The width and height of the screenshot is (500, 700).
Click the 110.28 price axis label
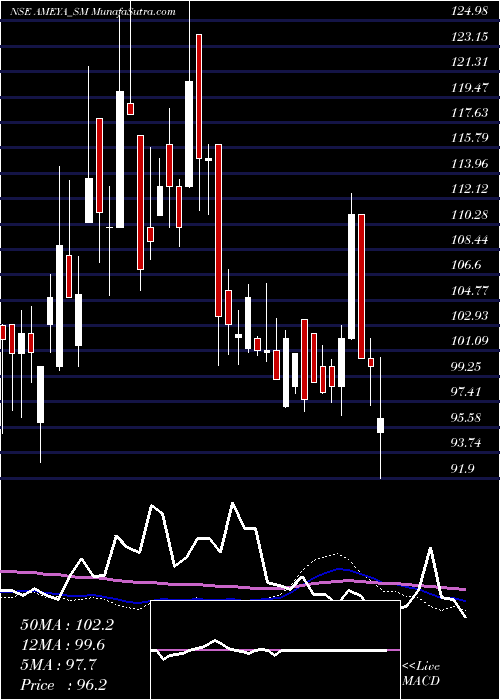click(x=469, y=215)
